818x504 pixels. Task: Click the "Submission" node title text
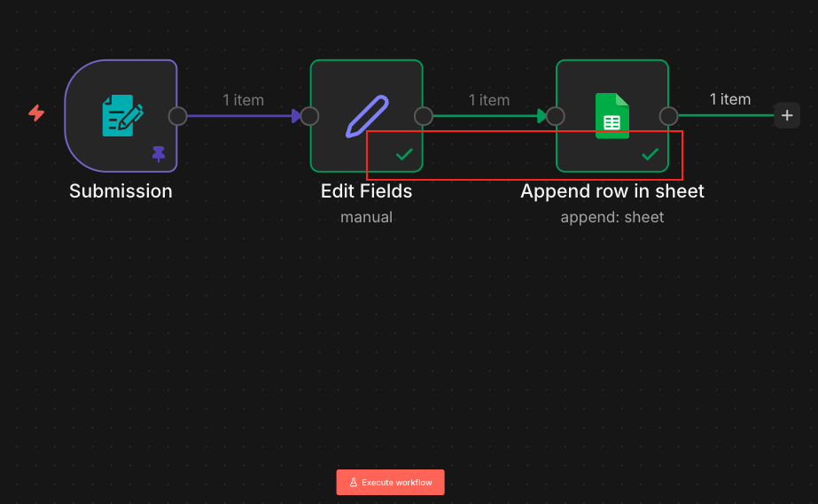(x=121, y=191)
